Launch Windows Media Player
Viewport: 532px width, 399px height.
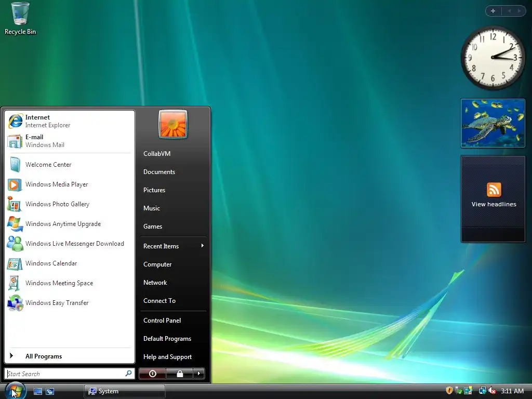(70, 184)
